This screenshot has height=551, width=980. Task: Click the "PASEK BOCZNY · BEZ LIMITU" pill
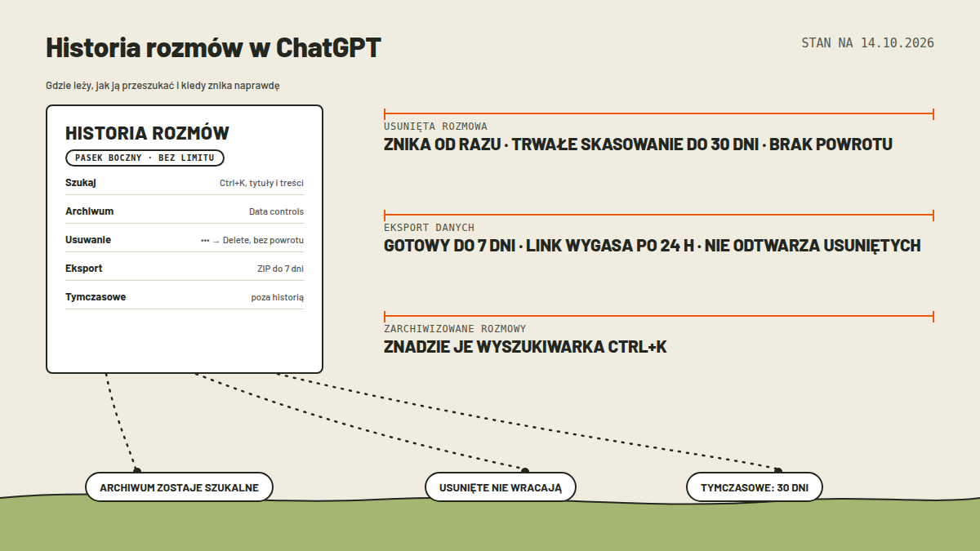[x=145, y=158]
